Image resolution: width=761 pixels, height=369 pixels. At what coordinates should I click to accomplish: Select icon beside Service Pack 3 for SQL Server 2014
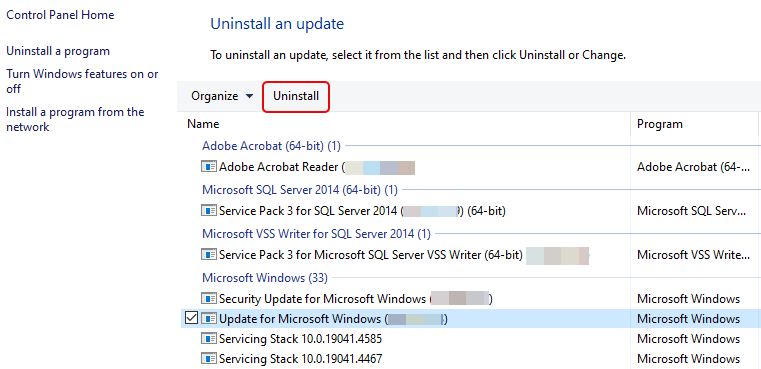(x=209, y=211)
